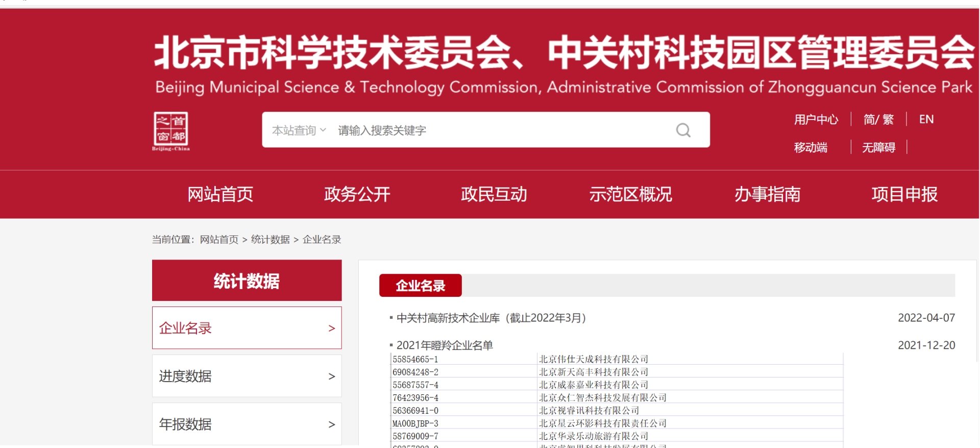Open the 政务公开 navigation menu
This screenshot has width=980, height=448.
click(x=357, y=194)
